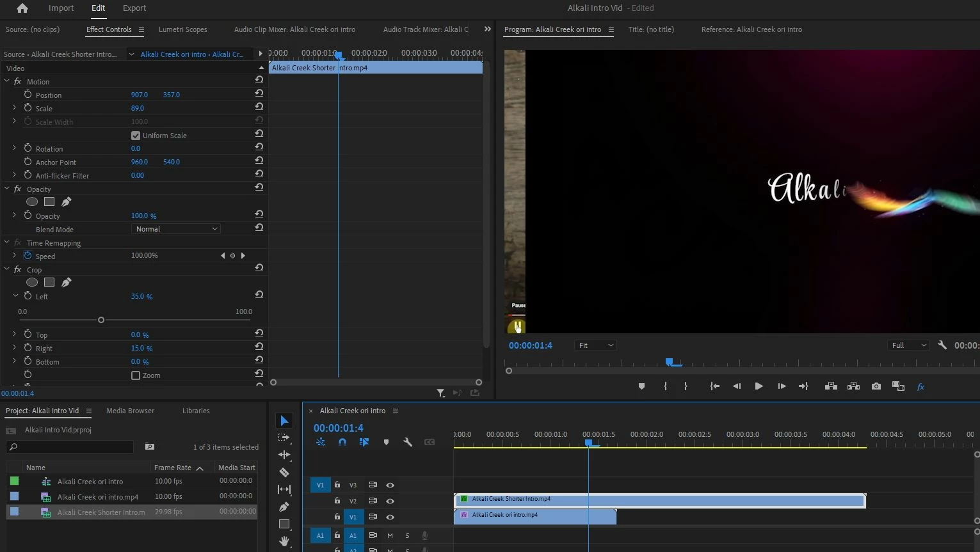This screenshot has height=552, width=980.
Task: Toggle Motion effect fx on/off
Action: pyautogui.click(x=17, y=81)
